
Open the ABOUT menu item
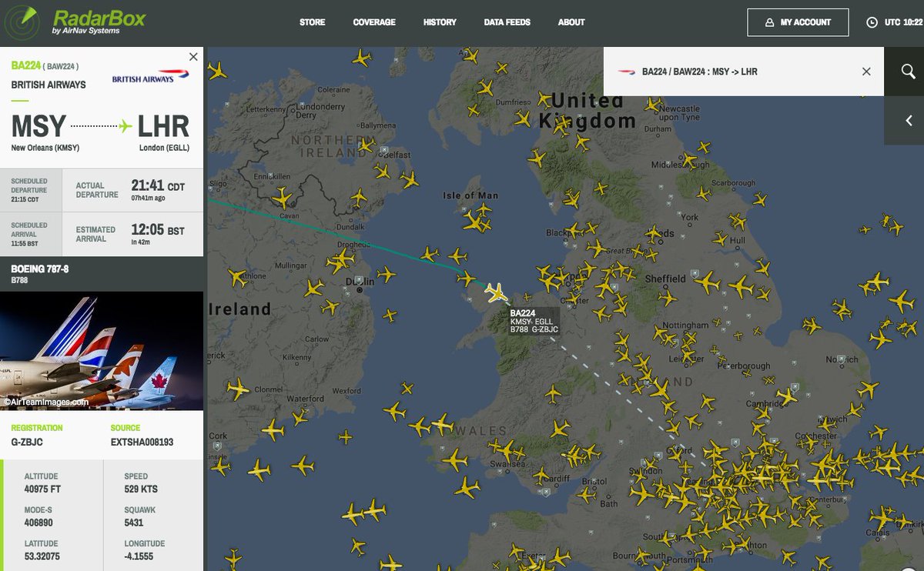(571, 22)
